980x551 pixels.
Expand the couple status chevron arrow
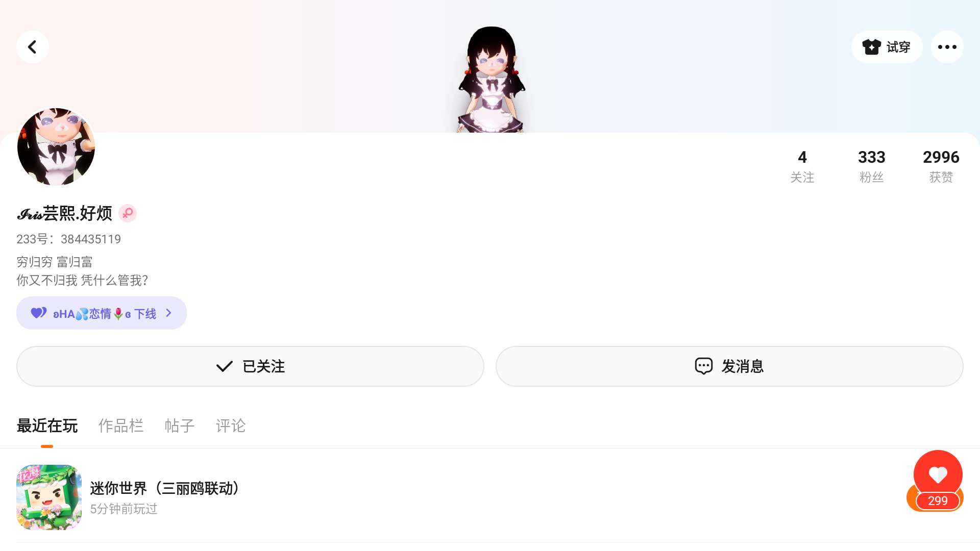coord(169,313)
